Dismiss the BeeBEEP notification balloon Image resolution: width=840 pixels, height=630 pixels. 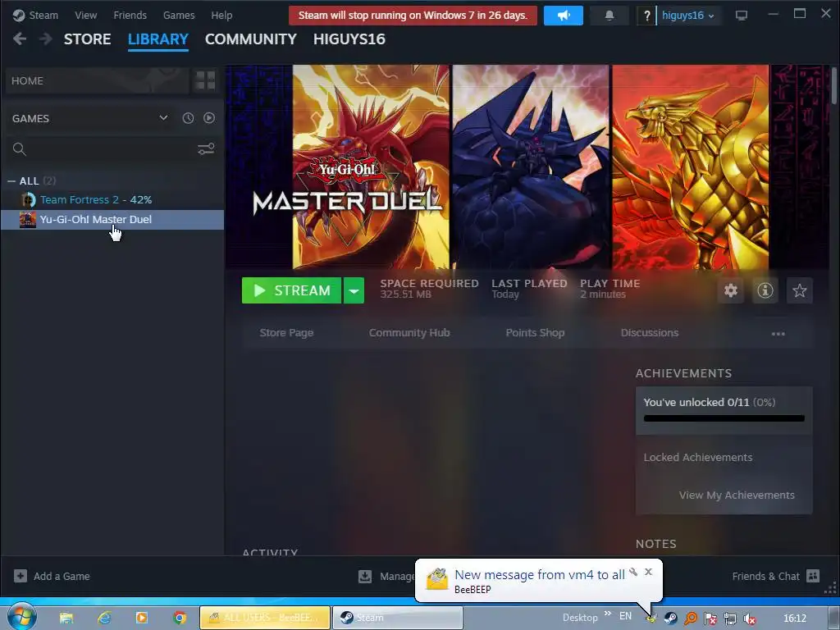(648, 572)
